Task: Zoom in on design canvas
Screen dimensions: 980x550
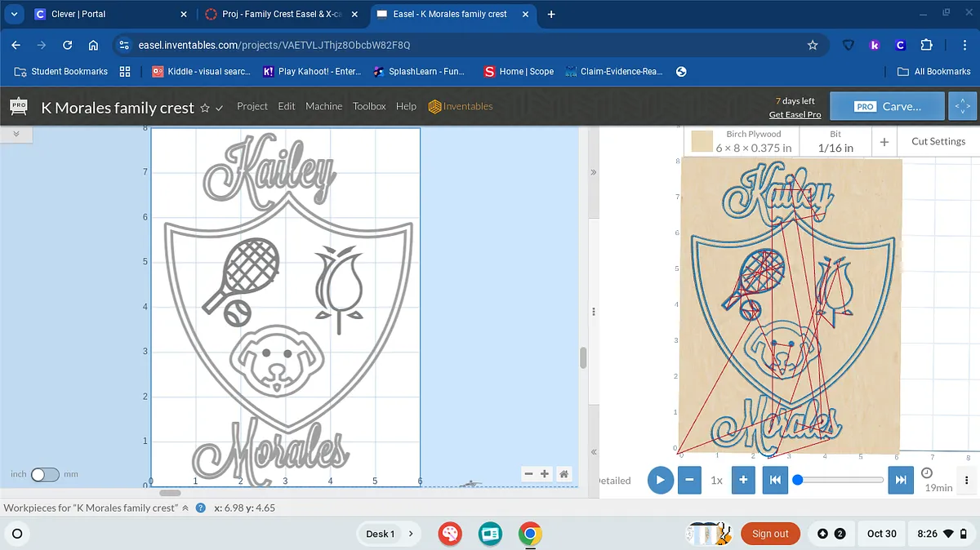Action: [545, 474]
